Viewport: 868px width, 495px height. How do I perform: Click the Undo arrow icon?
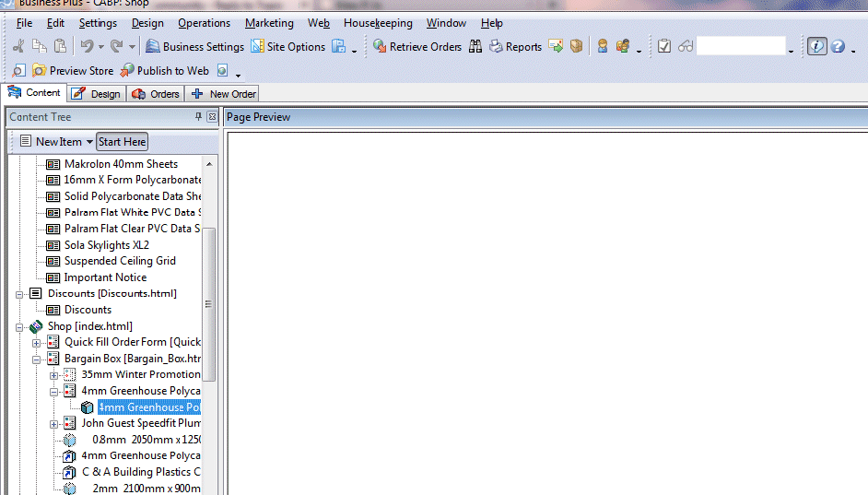pos(87,46)
